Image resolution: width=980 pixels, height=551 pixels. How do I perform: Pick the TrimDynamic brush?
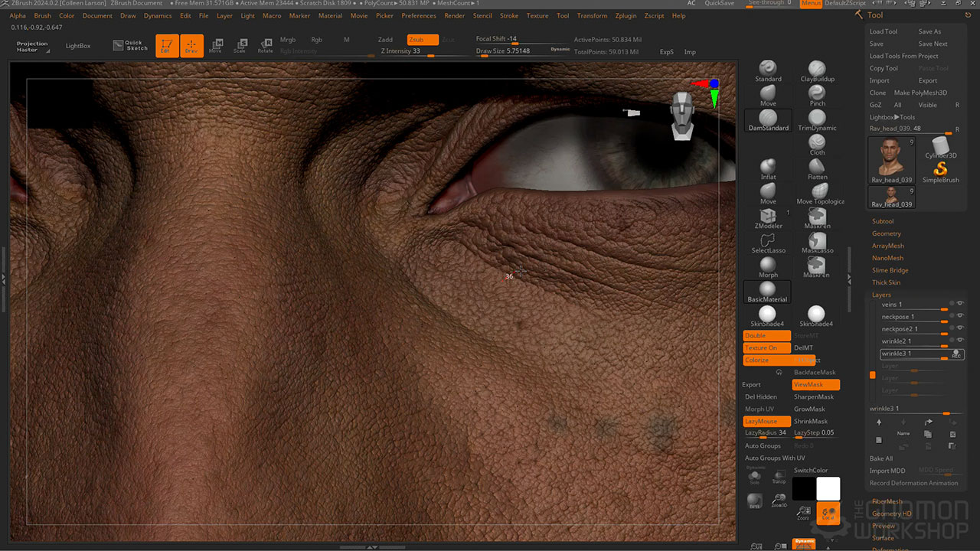click(817, 119)
